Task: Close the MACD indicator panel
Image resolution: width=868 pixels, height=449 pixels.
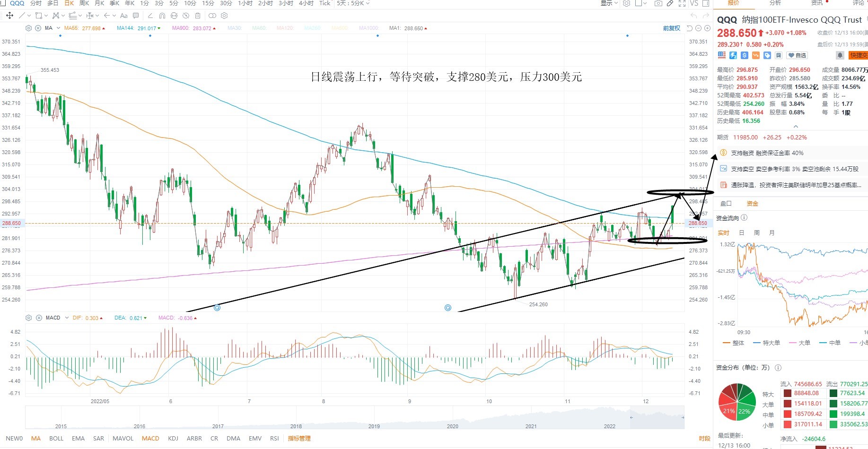Action: coord(38,318)
